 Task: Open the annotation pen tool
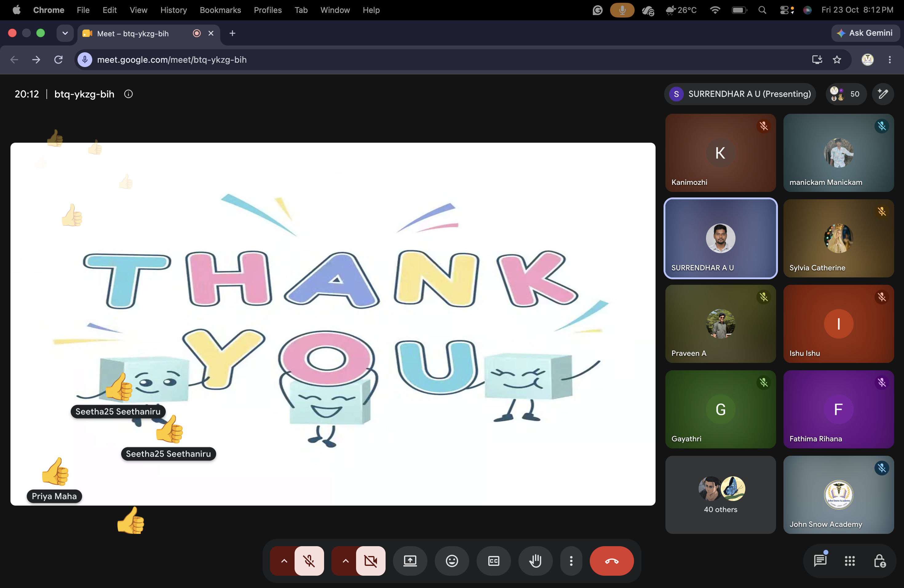coord(883,94)
